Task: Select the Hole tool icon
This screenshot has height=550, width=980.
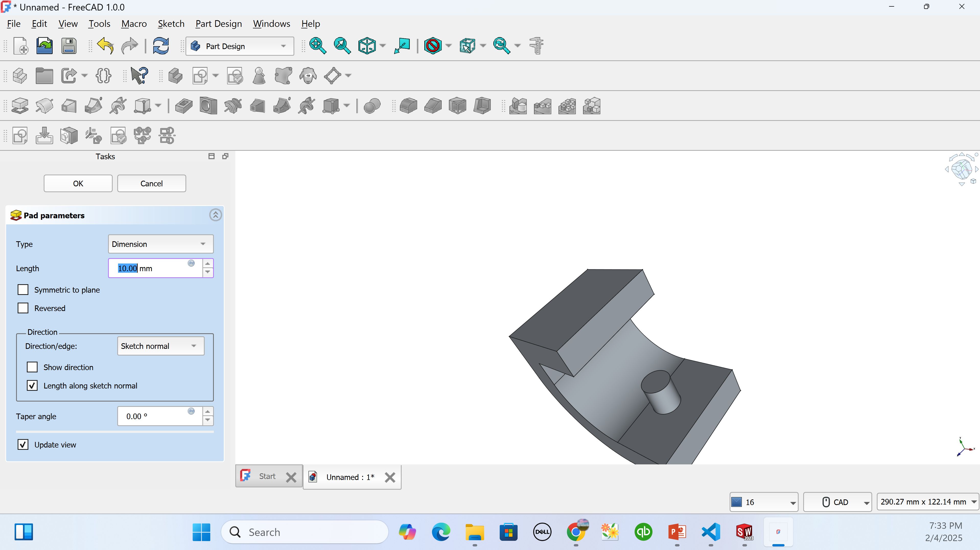Action: click(208, 106)
